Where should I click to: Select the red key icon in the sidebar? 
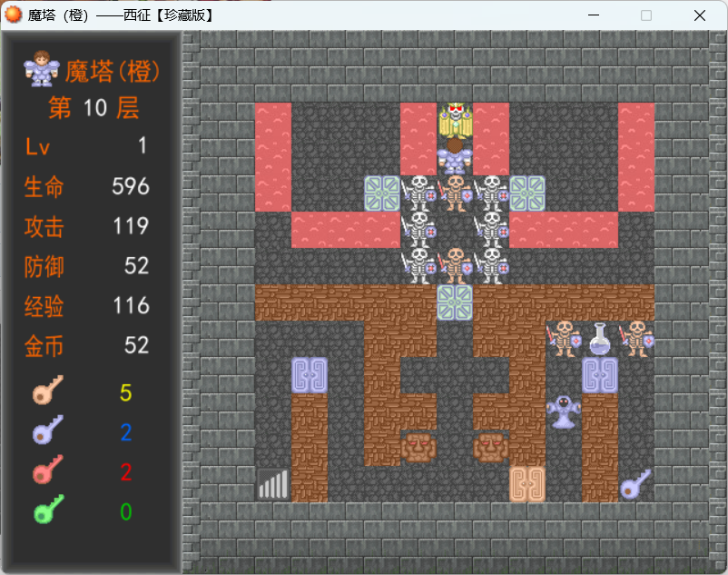pos(48,469)
